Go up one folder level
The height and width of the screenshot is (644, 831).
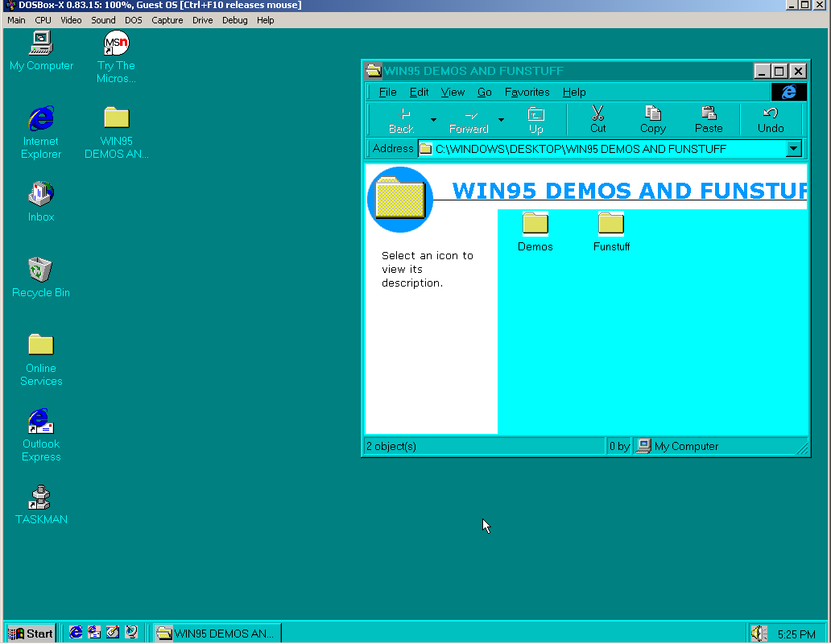point(535,119)
